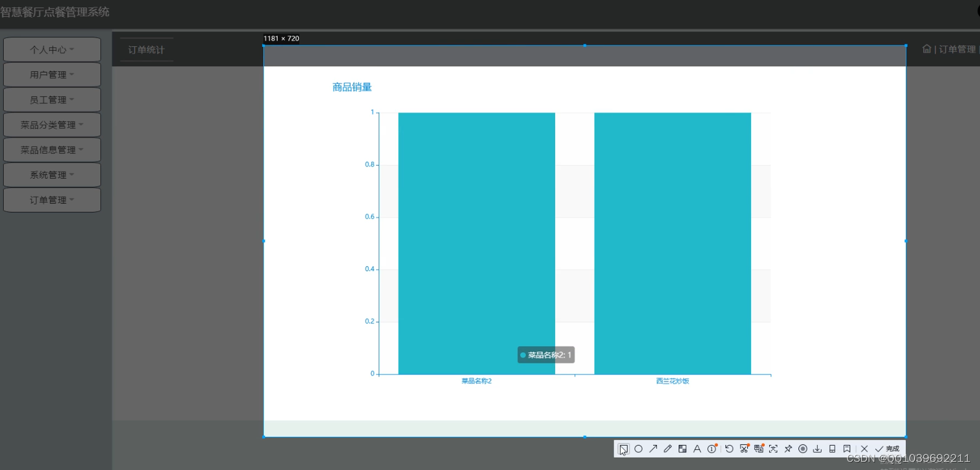This screenshot has height=470, width=980.
Task: Click the bookmark collect icon
Action: tap(847, 449)
